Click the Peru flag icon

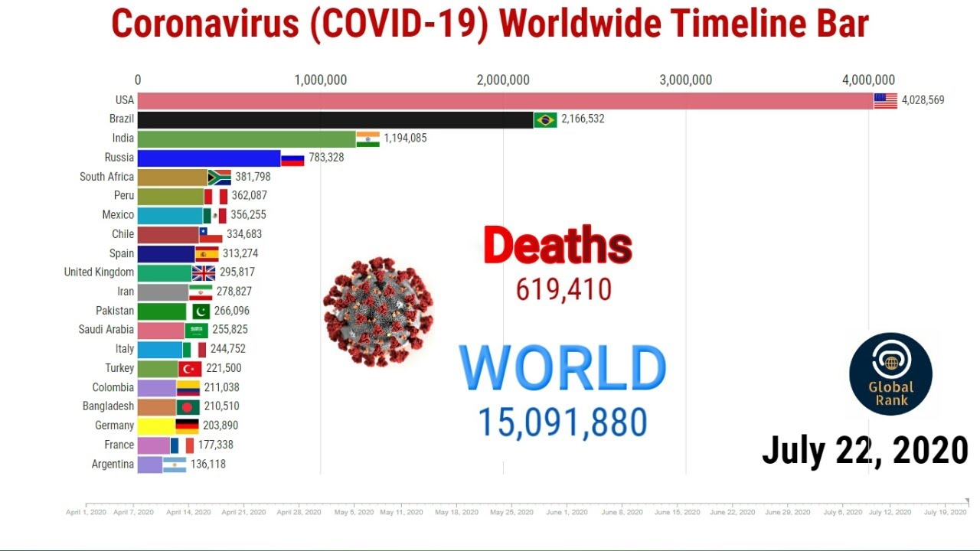coord(216,196)
